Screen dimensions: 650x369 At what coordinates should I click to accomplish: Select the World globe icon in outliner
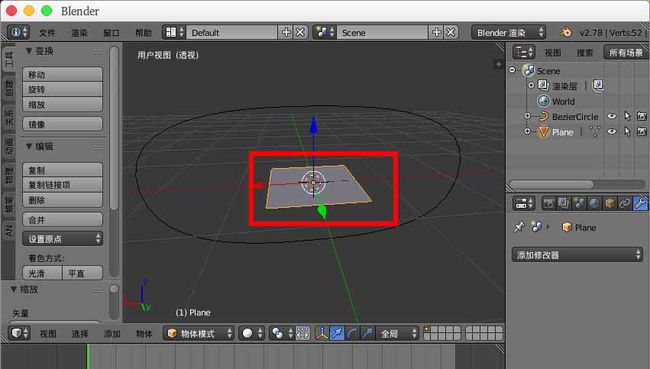tap(543, 101)
